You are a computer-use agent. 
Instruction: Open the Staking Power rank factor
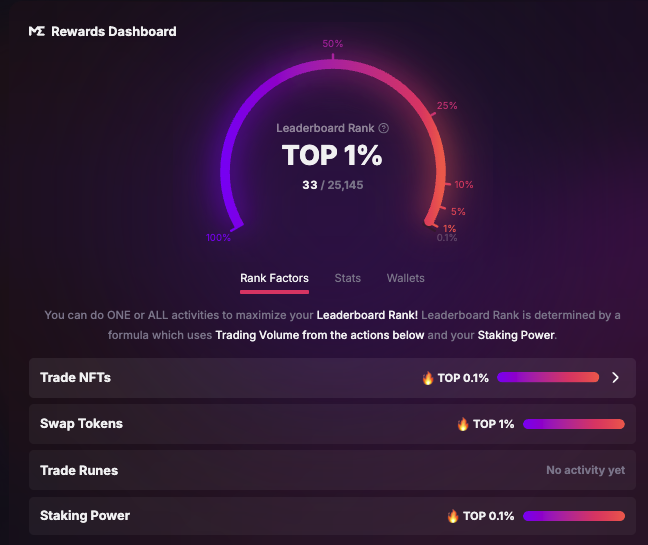332,516
